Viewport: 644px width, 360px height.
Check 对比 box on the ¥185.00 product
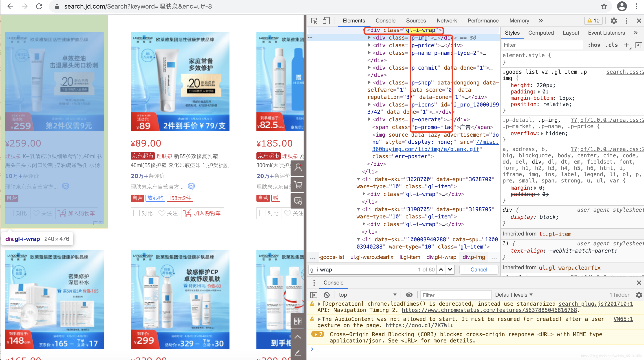[262, 213]
